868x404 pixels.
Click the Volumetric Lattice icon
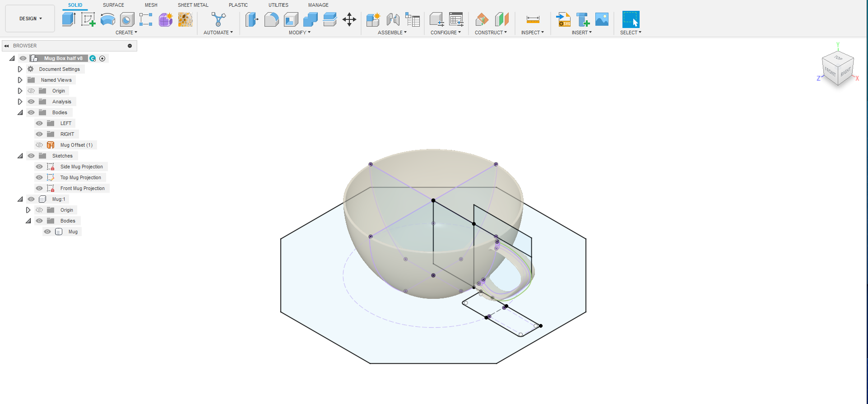pos(185,19)
